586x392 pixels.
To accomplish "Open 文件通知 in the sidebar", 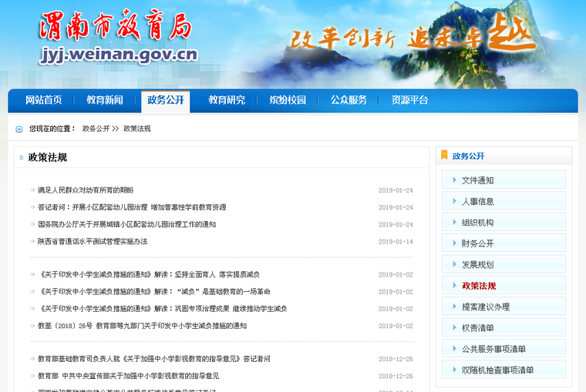I will coord(503,180).
